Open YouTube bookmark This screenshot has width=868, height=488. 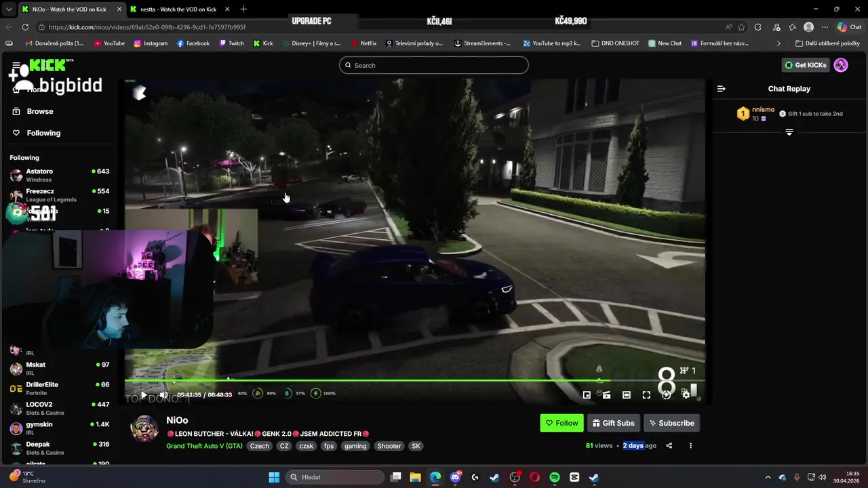pyautogui.click(x=109, y=43)
